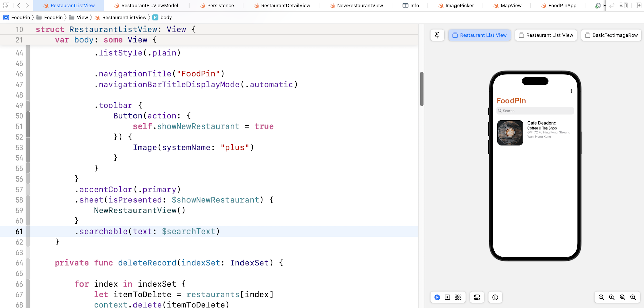Switch preview to selectable mode
The width and height of the screenshot is (644, 308).
pos(447,297)
